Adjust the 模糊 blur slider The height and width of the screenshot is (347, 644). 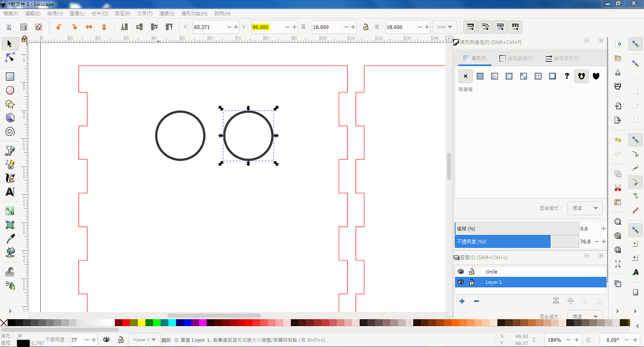click(517, 229)
